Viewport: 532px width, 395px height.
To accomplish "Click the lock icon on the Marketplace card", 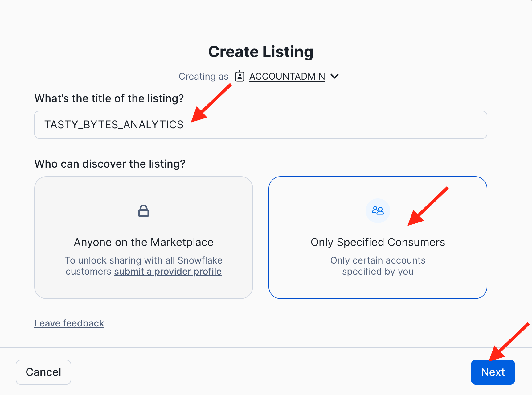I will 144,211.
